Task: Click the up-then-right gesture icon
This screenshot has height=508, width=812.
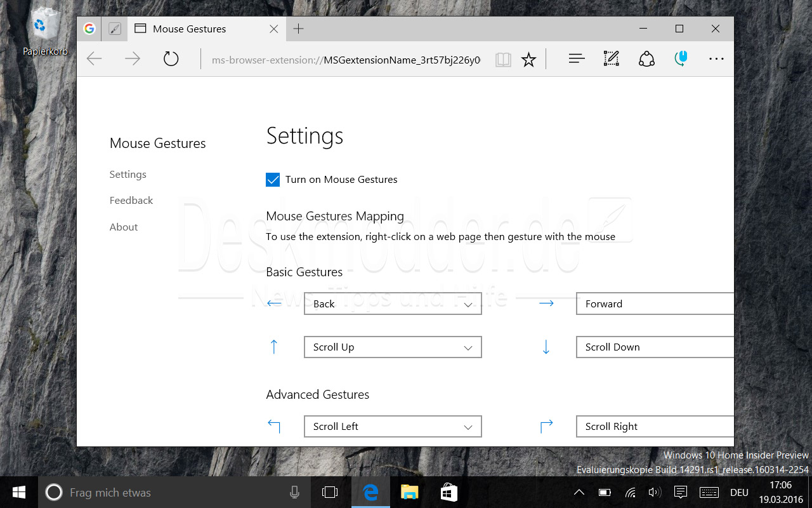Action: pos(546,426)
